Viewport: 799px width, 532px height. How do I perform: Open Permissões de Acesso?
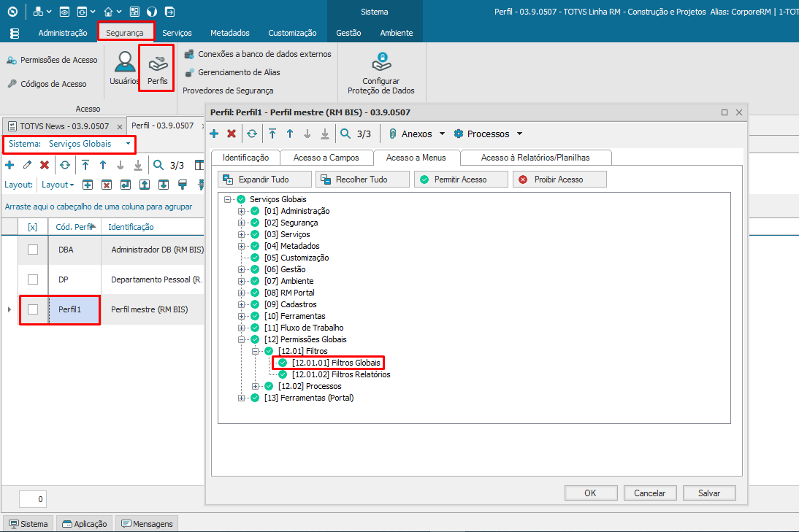52,60
